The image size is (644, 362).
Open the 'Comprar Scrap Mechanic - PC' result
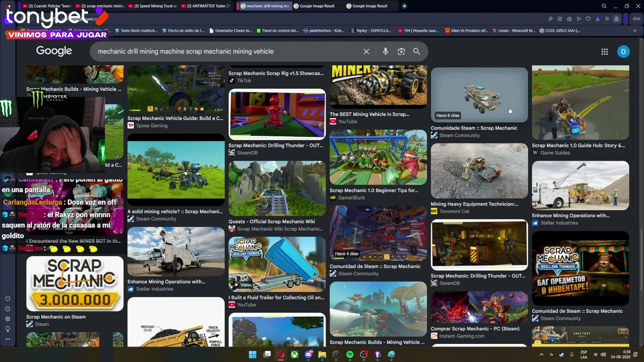click(x=479, y=307)
